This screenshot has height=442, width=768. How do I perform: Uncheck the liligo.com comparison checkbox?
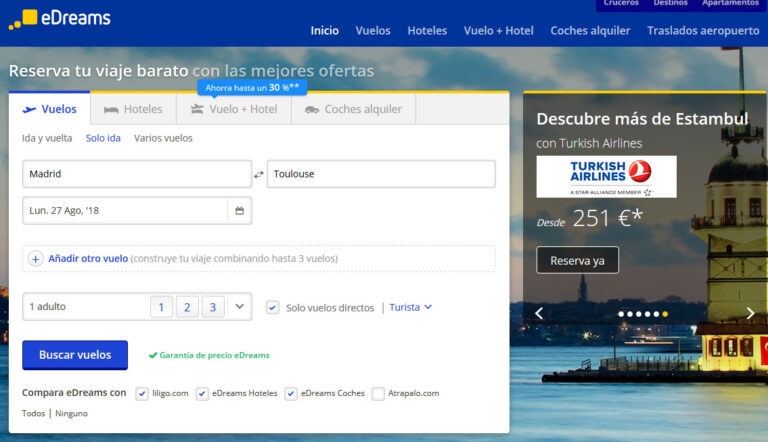[142, 393]
